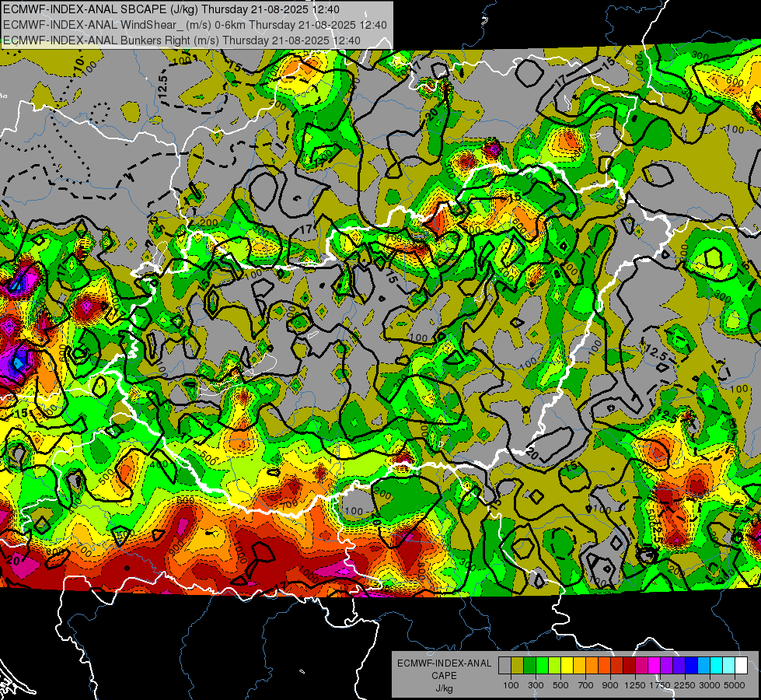
Task: Click the legend tick label 1250
Action: [x=635, y=685]
